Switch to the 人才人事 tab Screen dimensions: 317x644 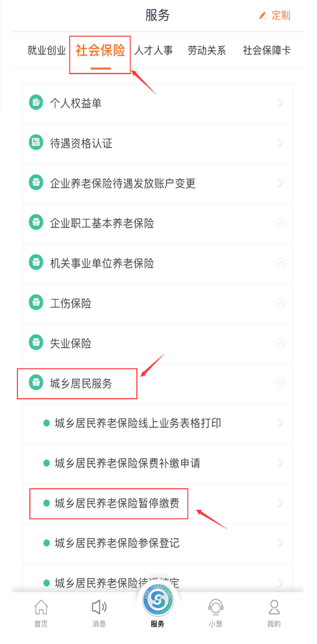[154, 50]
